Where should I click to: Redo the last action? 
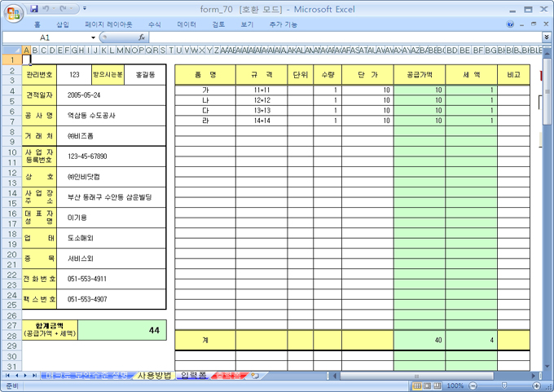(64, 8)
